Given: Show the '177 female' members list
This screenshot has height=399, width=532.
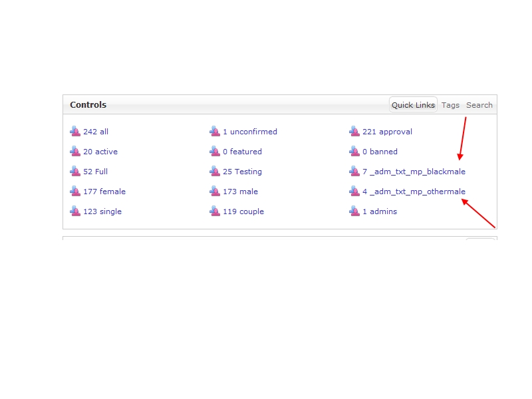Looking at the screenshot, I should [104, 192].
